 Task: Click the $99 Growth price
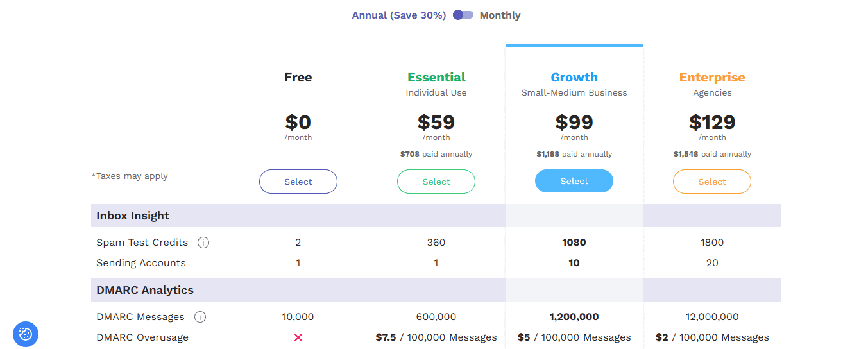(x=574, y=122)
